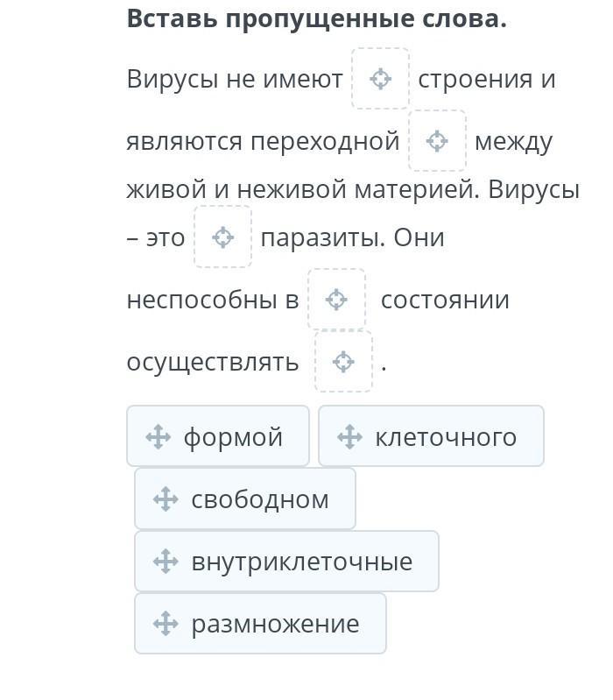Image resolution: width=613 pixels, height=700 pixels.
Task: Select the "внутриклеточные" answer chip
Action: [301, 562]
